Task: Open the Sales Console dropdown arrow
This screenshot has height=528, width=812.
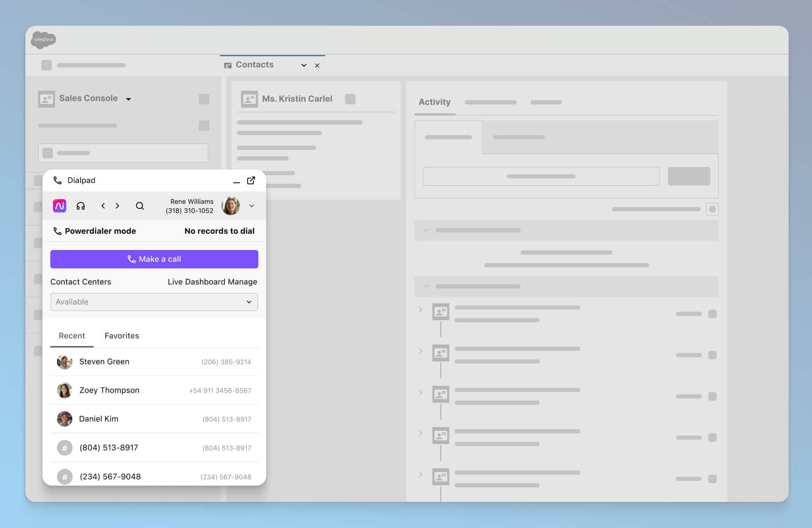Action: click(x=129, y=99)
